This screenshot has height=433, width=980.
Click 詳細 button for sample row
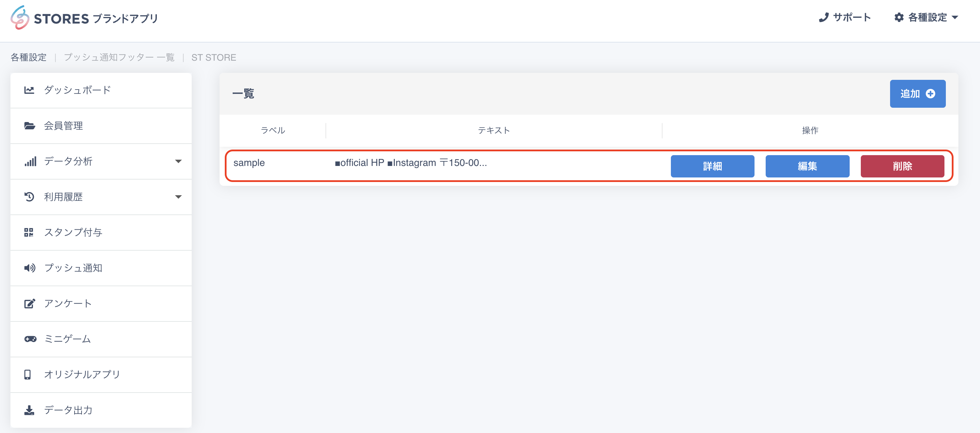coord(712,166)
